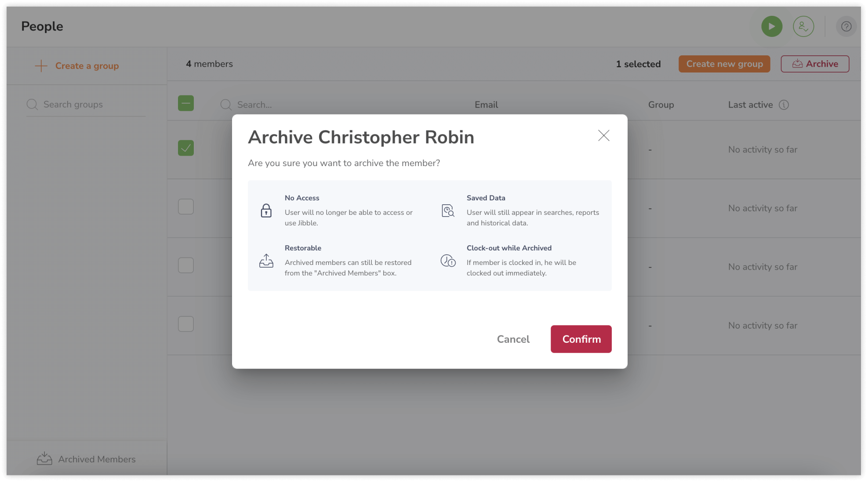Image resolution: width=868 pixels, height=482 pixels.
Task: Click the plus icon beside Create a group
Action: [x=41, y=66]
